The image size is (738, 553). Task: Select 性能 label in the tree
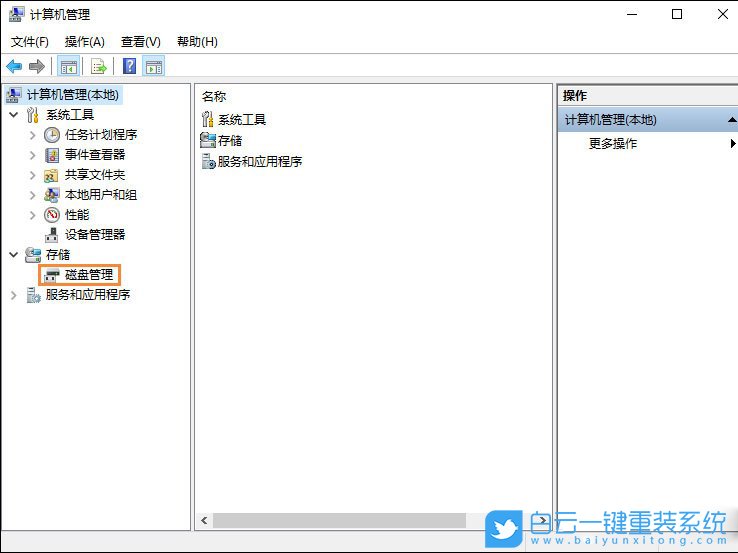(x=77, y=215)
